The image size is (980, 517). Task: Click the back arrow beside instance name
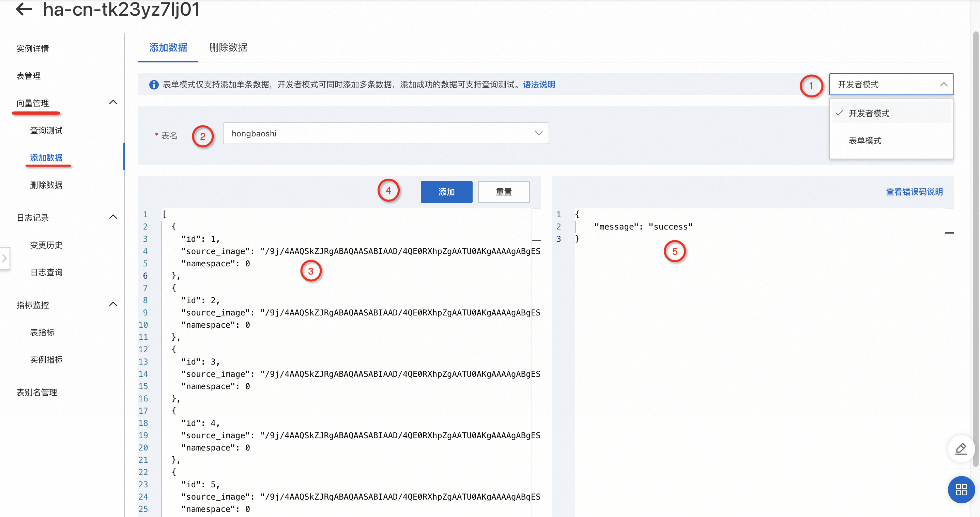click(x=24, y=9)
